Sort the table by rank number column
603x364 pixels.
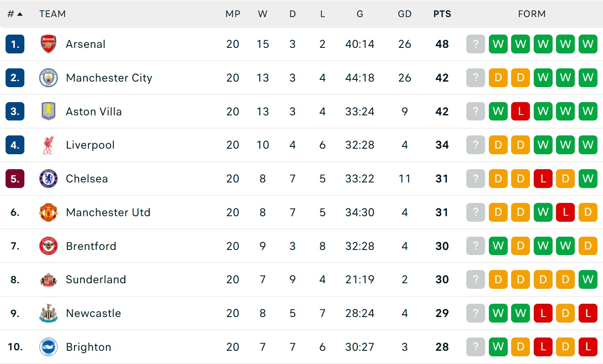(x=15, y=14)
